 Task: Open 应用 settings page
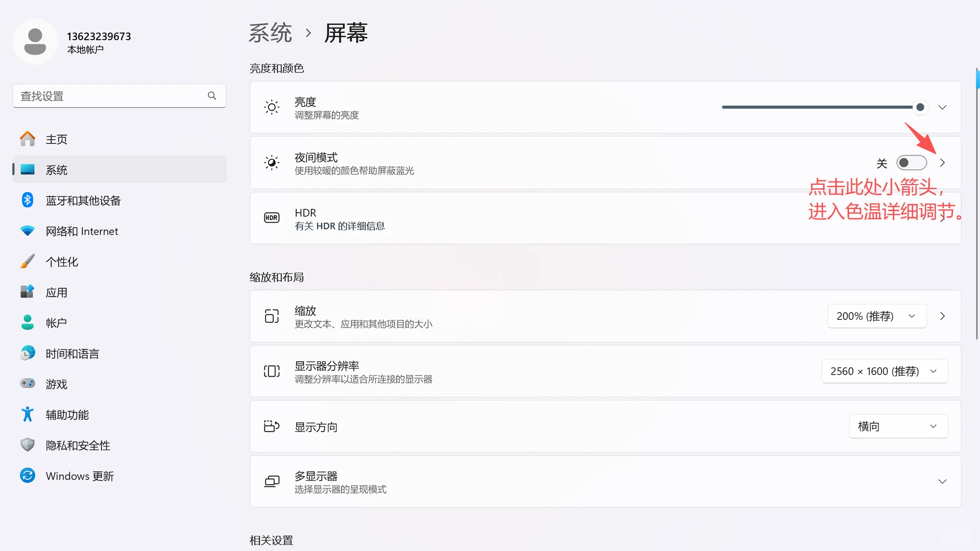click(57, 292)
